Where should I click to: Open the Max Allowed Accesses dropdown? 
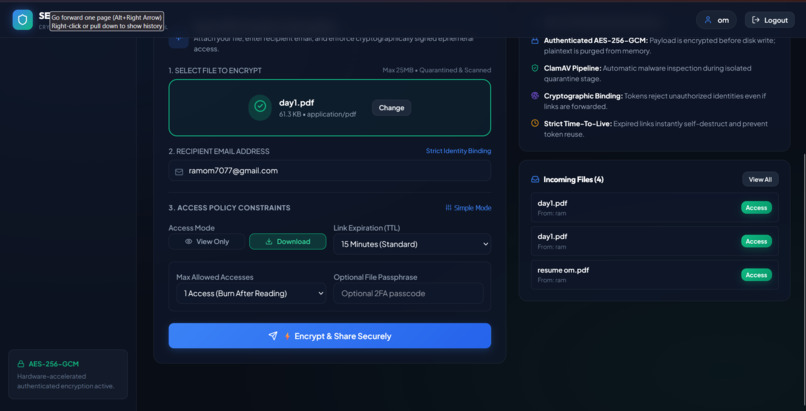point(251,293)
